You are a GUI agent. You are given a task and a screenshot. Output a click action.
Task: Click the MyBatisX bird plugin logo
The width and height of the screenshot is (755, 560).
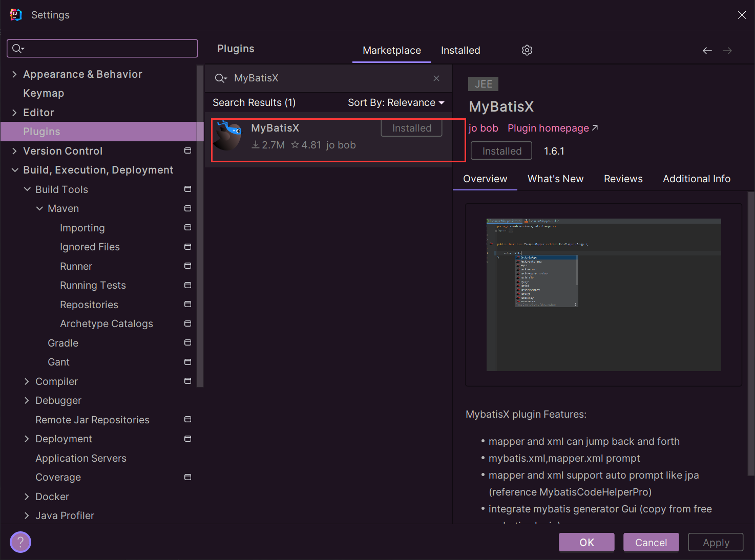pyautogui.click(x=228, y=135)
